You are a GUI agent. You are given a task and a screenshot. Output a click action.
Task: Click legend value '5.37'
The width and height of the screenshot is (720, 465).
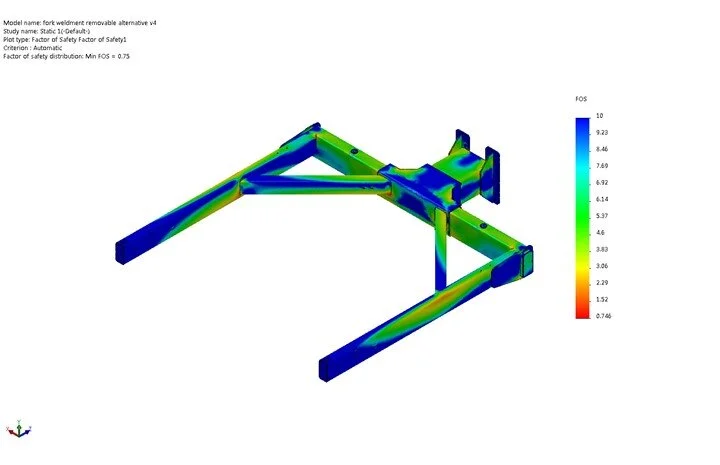tap(602, 216)
